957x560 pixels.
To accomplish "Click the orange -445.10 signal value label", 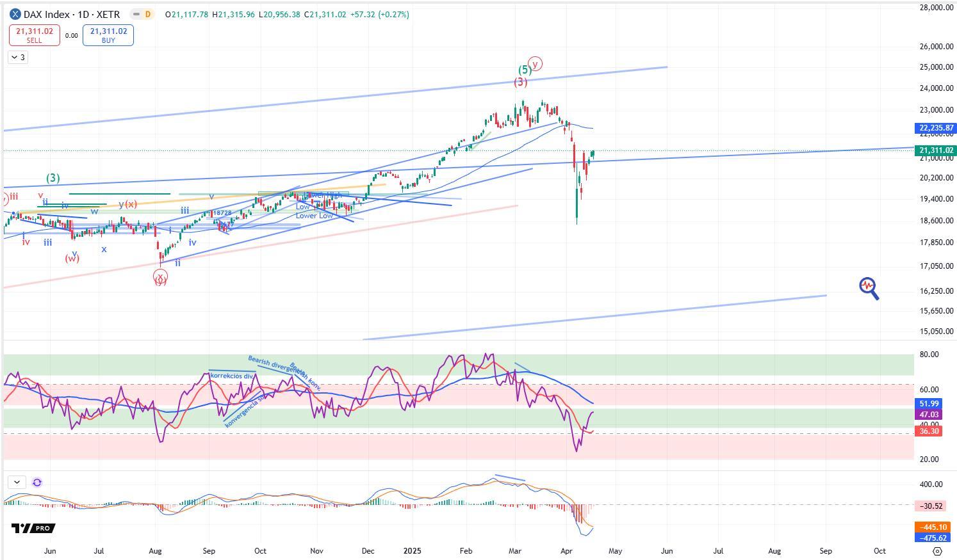I will click(931, 527).
